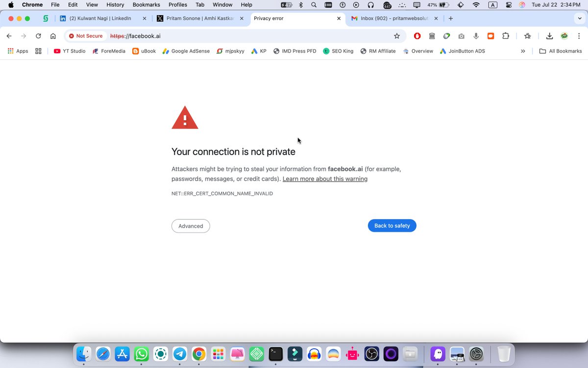This screenshot has height=368, width=588.
Task: Open the ForeMedia bookmark
Action: click(x=108, y=51)
